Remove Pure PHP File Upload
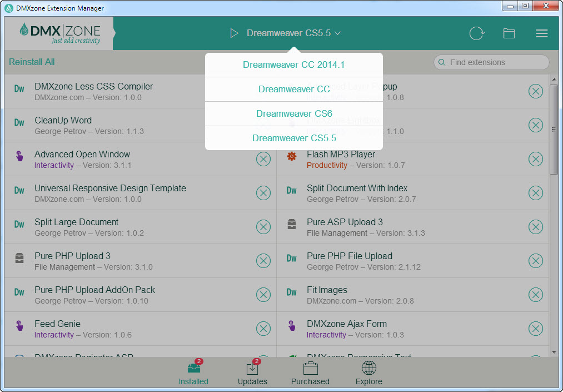Screen dimensions: 563x392 coord(535,261)
